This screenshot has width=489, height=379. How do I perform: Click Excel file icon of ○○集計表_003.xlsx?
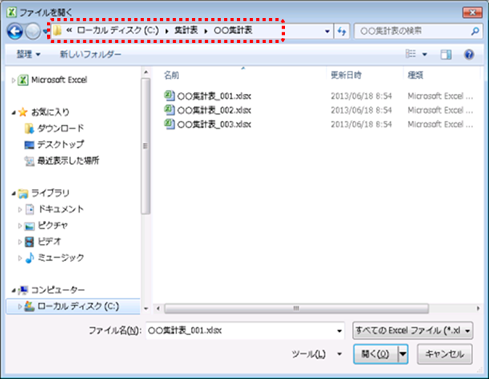(169, 124)
